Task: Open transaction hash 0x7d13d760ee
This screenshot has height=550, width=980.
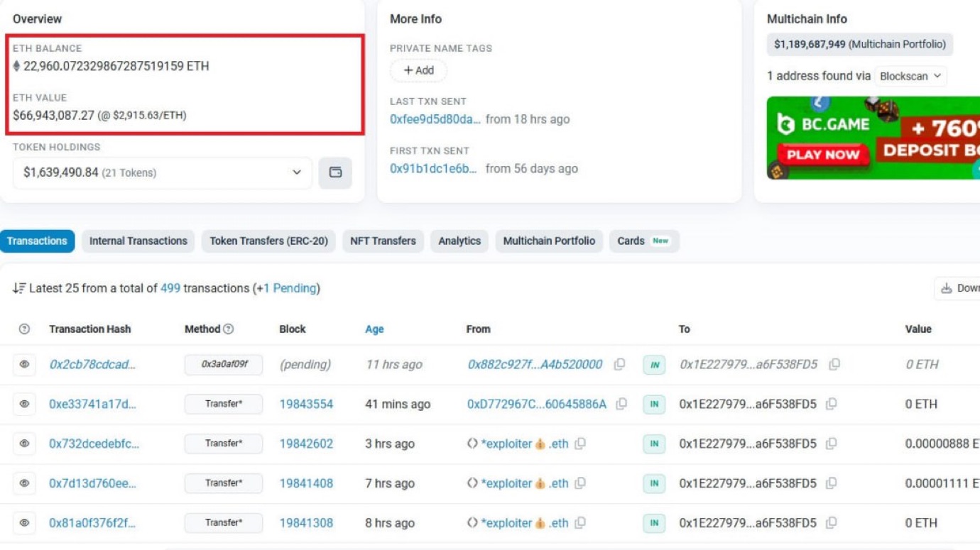Action: click(92, 484)
